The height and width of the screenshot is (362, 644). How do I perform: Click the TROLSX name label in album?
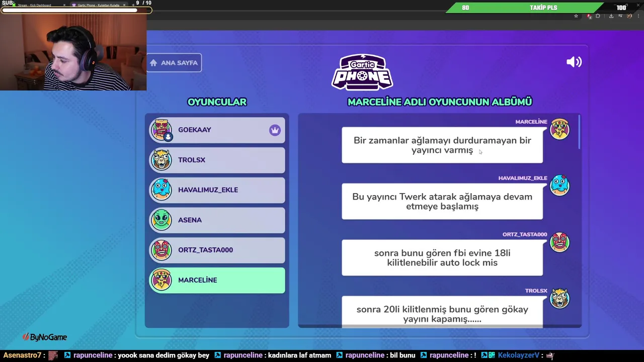coord(536,291)
